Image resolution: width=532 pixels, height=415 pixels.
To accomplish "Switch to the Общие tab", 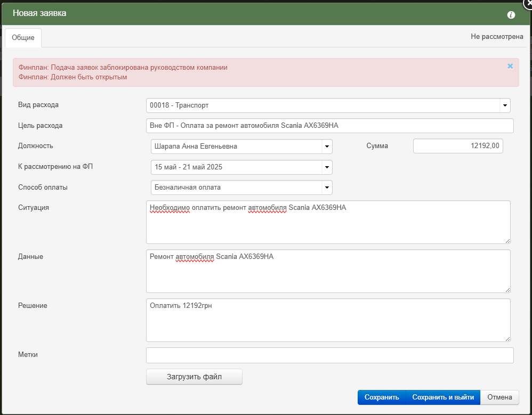I will coord(23,38).
